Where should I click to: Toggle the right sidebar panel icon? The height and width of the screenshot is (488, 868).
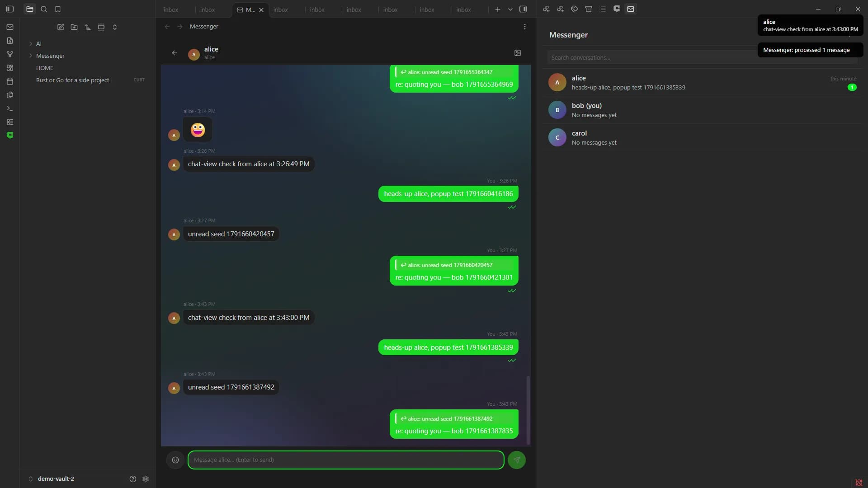(x=523, y=9)
